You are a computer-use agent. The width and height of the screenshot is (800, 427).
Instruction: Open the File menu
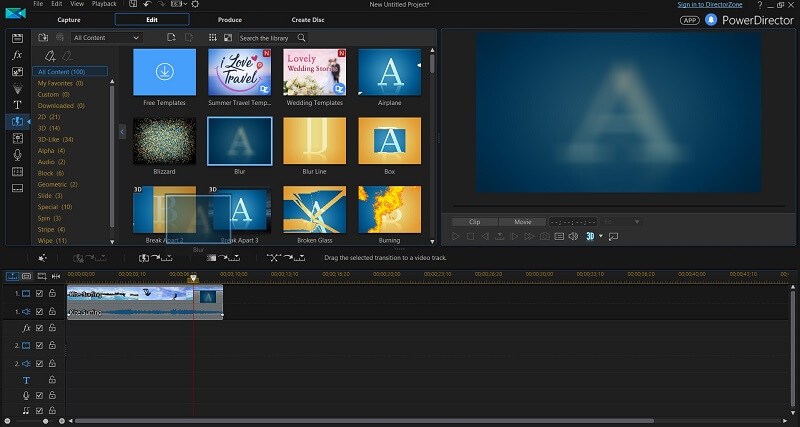tap(38, 4)
